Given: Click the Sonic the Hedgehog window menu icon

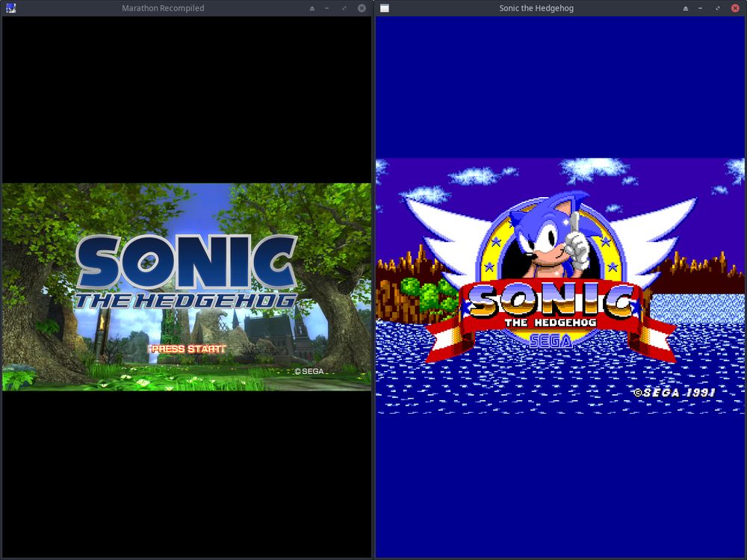Looking at the screenshot, I should (x=385, y=8).
